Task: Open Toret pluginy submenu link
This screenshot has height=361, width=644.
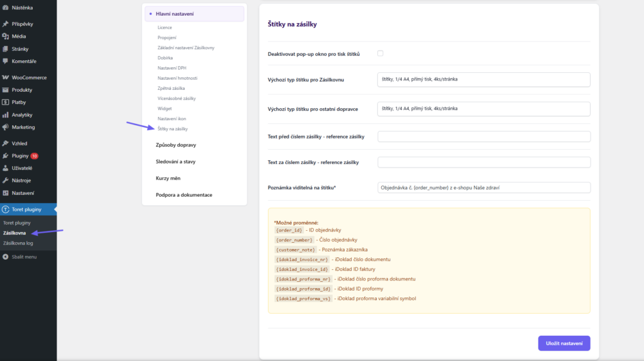Action: pyautogui.click(x=17, y=223)
